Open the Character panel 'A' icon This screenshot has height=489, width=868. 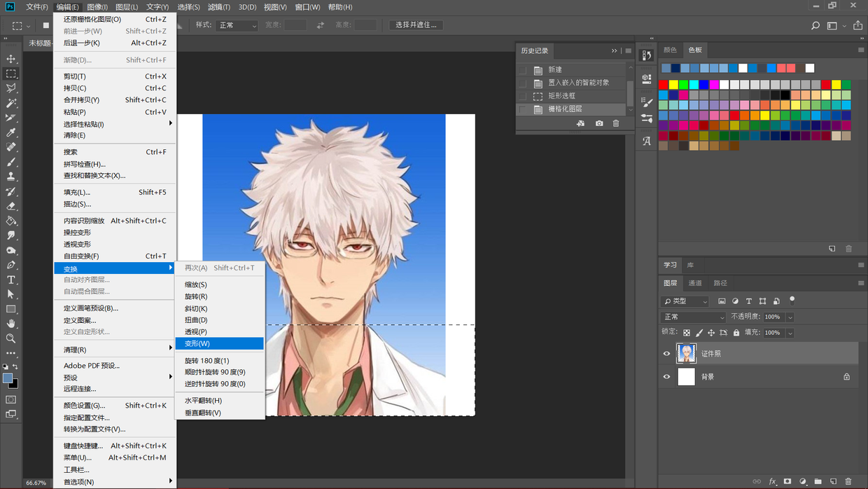pyautogui.click(x=647, y=140)
